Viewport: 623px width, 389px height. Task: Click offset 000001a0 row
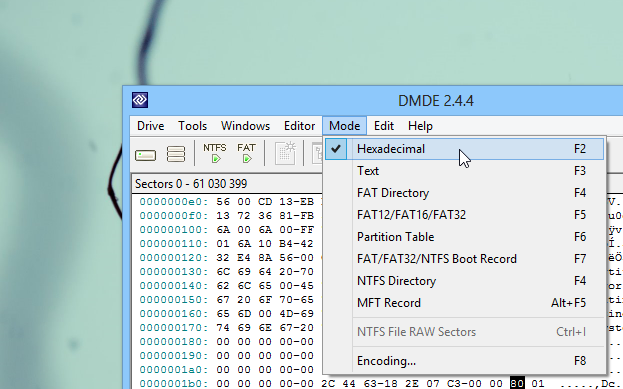coord(174,370)
